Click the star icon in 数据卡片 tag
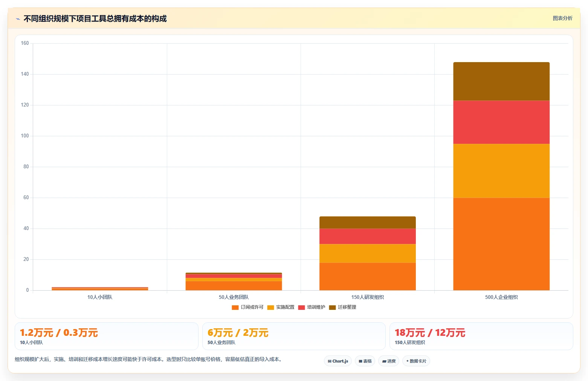588x381 pixels. coord(408,361)
